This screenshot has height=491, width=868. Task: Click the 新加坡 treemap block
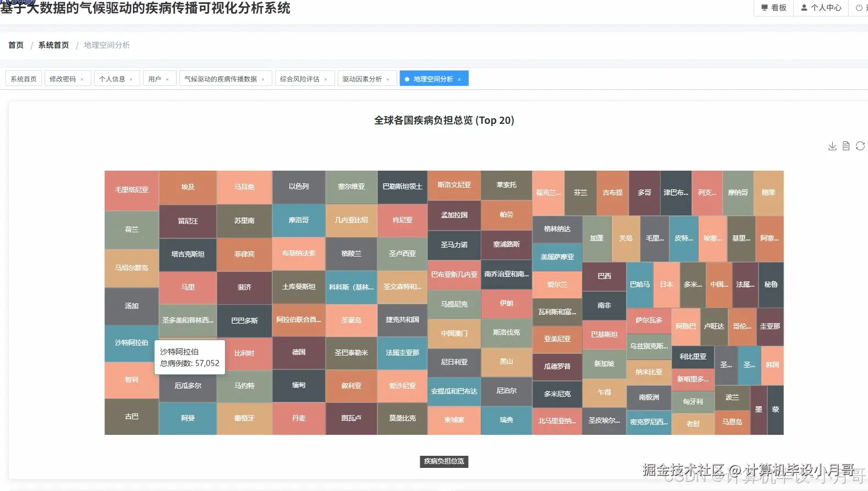605,364
